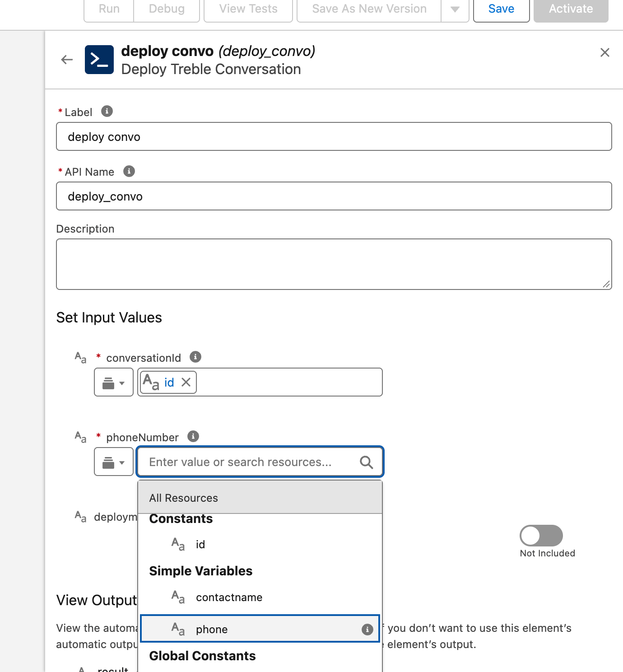Click the Debug button
The image size is (623, 672).
[x=167, y=9]
